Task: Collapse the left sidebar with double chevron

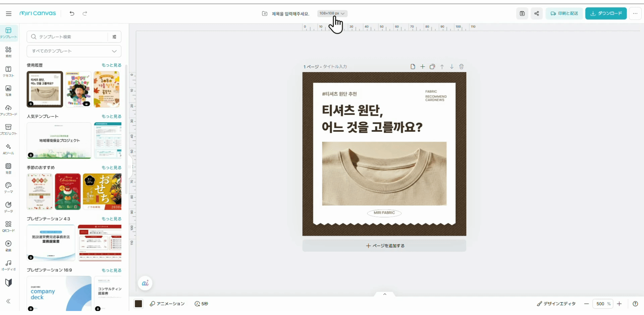Action: (x=9, y=301)
